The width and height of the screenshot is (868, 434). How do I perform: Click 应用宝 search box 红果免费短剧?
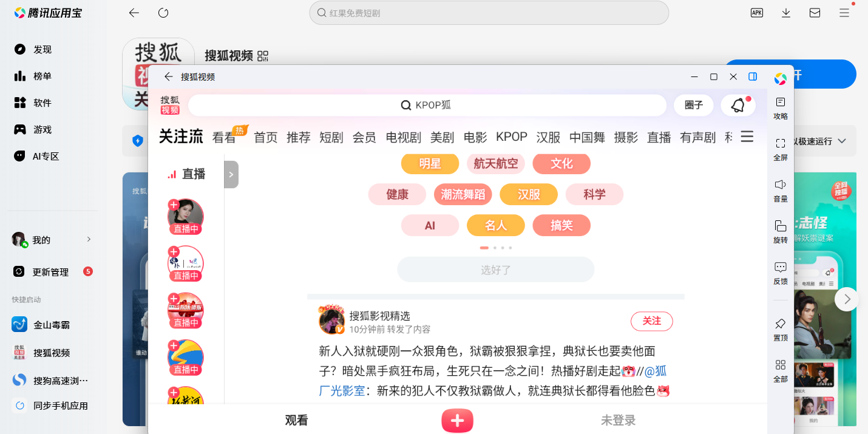pos(489,13)
